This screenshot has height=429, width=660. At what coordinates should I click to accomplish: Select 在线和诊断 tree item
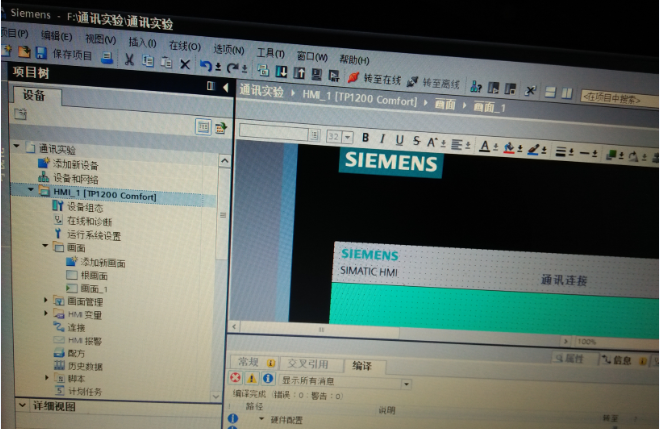coord(89,221)
